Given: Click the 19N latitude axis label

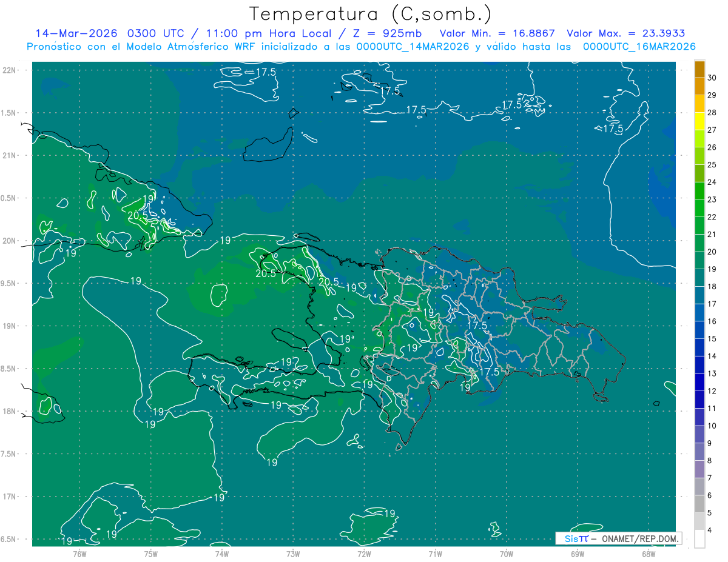Looking at the screenshot, I should coord(8,326).
